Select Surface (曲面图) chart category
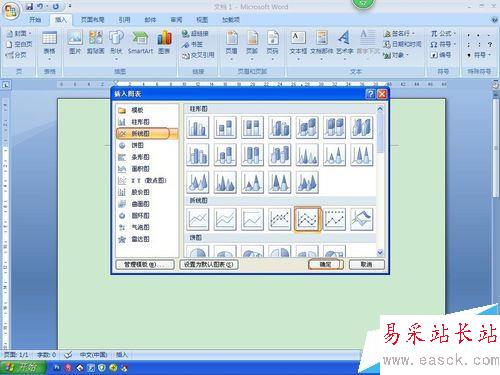 [147, 204]
